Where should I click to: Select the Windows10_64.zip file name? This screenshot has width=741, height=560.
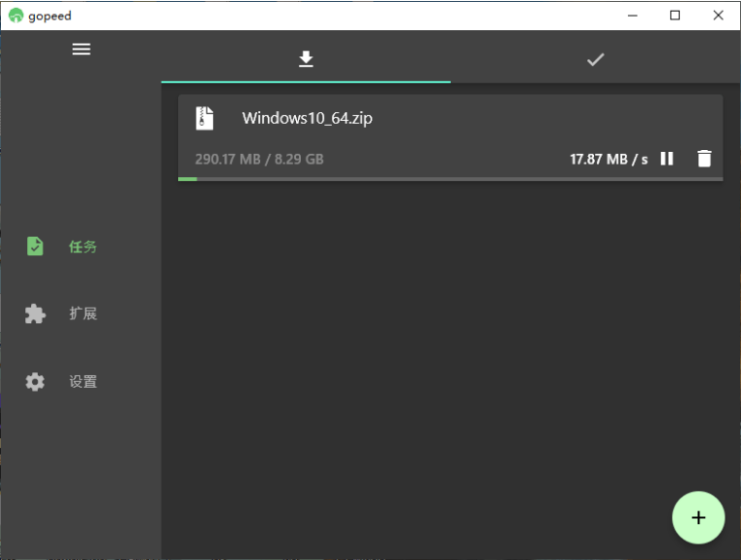(307, 118)
